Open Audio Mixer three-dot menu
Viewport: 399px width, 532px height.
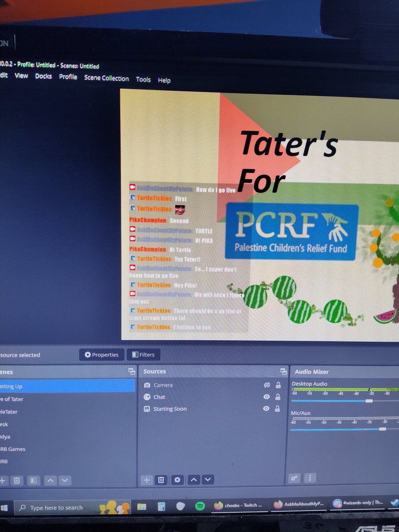click(310, 478)
